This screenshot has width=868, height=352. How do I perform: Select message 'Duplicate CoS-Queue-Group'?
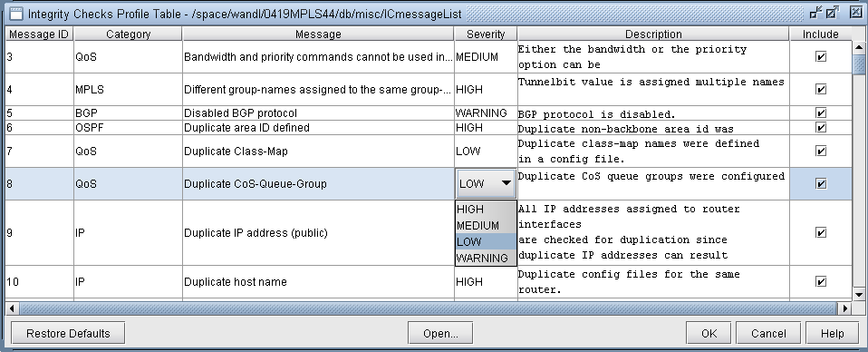pyautogui.click(x=318, y=183)
